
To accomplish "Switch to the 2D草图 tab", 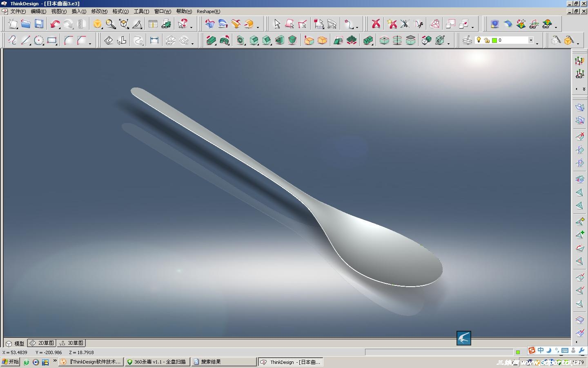I will click(42, 343).
